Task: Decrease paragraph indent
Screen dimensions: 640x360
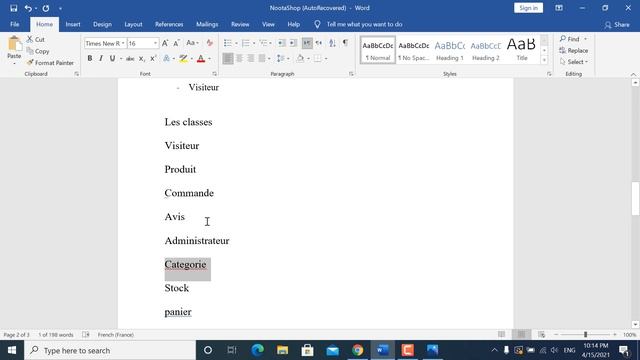Action: coord(282,43)
